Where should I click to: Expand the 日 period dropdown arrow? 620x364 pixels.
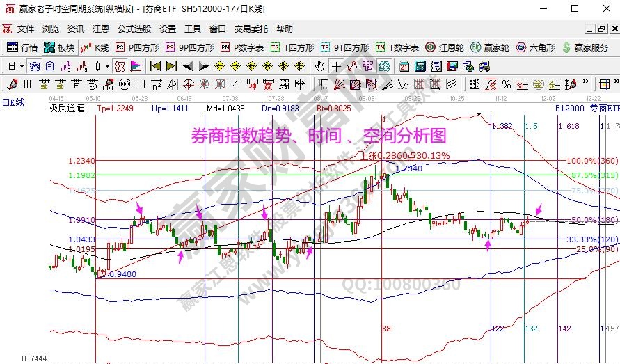[x=22, y=66]
